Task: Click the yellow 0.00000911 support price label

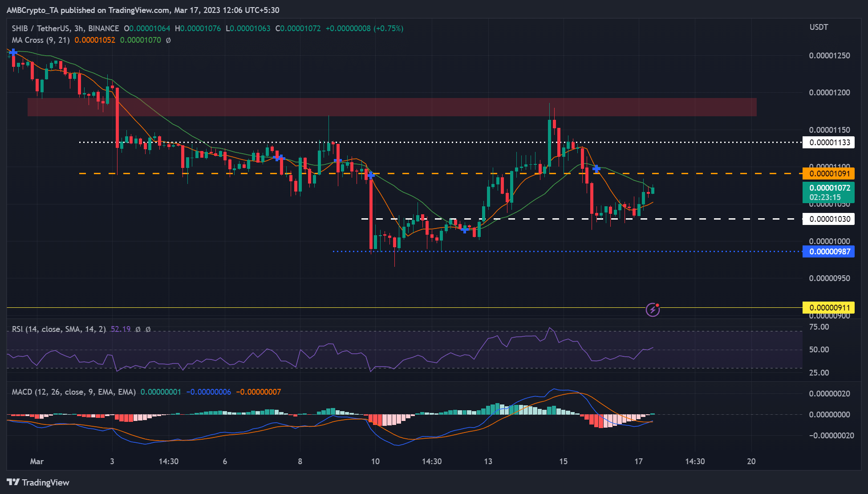Action: coord(828,307)
